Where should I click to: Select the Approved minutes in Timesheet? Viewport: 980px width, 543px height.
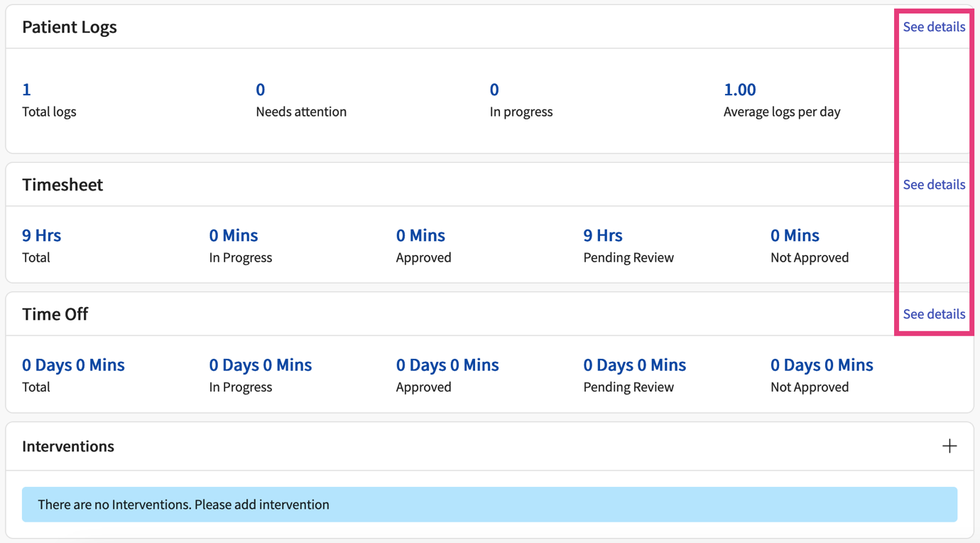tap(420, 235)
